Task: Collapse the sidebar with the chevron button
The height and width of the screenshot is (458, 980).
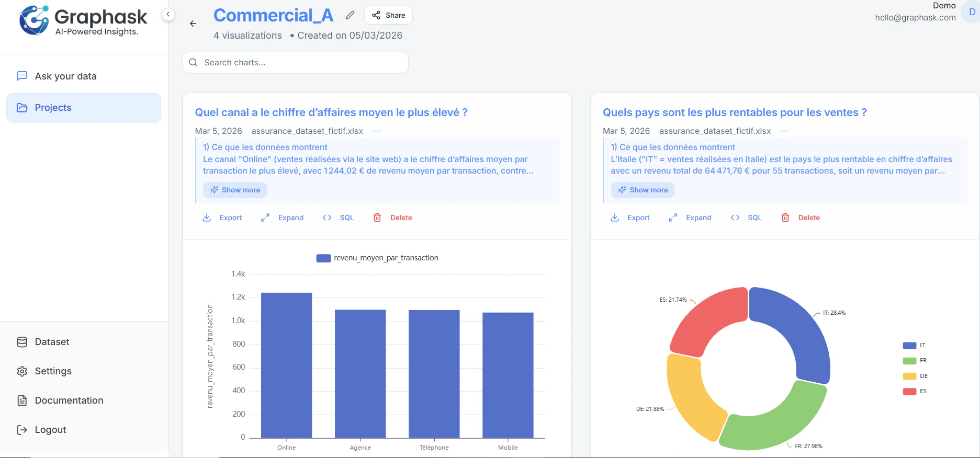Action: point(168,15)
